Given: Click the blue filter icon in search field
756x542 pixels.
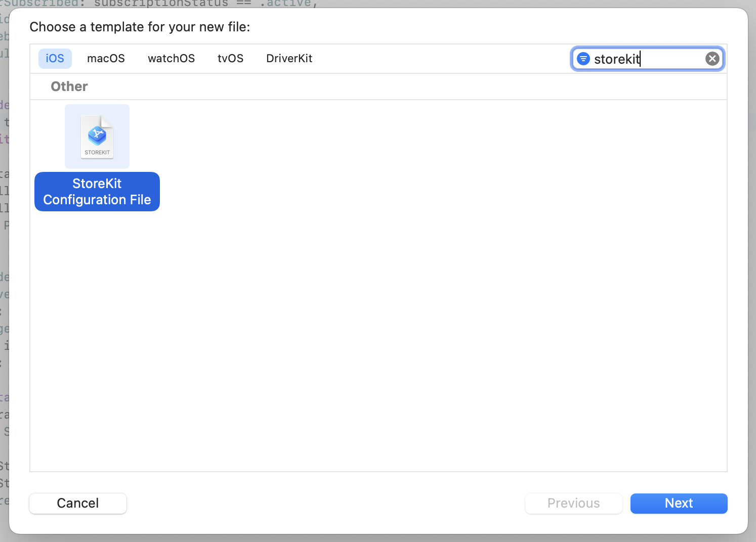Looking at the screenshot, I should click(583, 59).
